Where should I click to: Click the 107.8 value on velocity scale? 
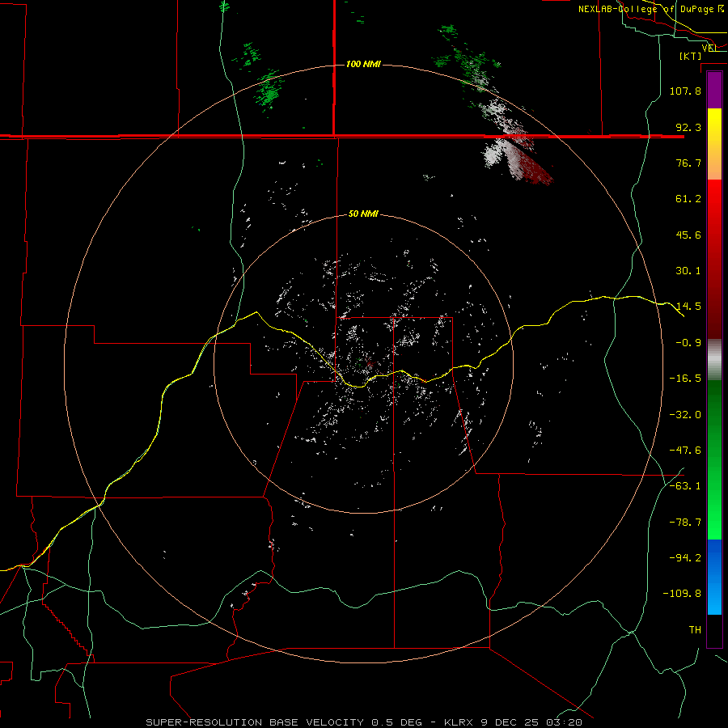685,91
